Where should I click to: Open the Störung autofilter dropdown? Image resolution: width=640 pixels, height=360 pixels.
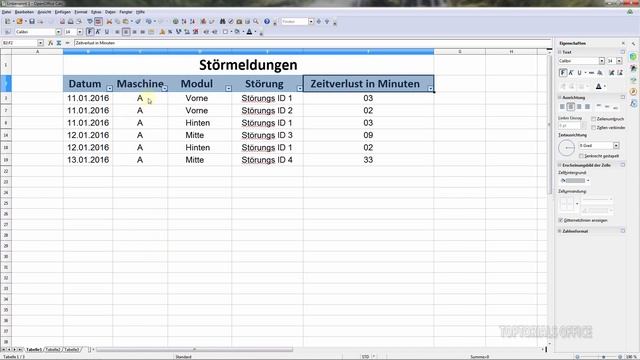(300, 88)
